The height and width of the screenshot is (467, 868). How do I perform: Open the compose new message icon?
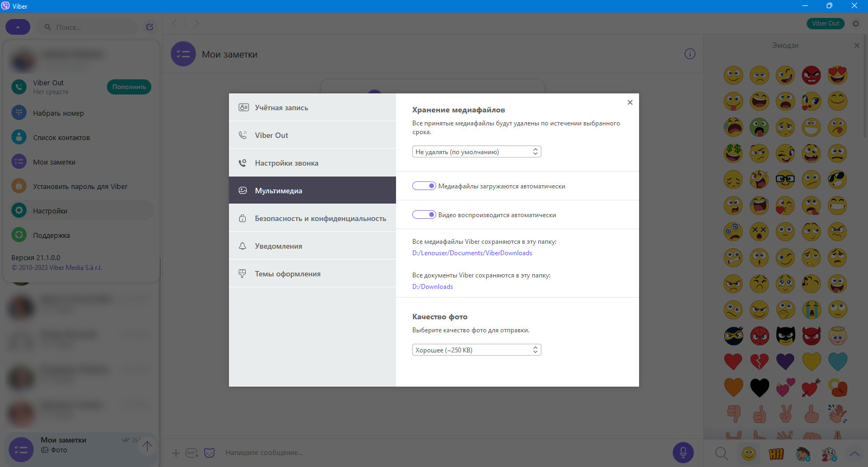(x=150, y=27)
